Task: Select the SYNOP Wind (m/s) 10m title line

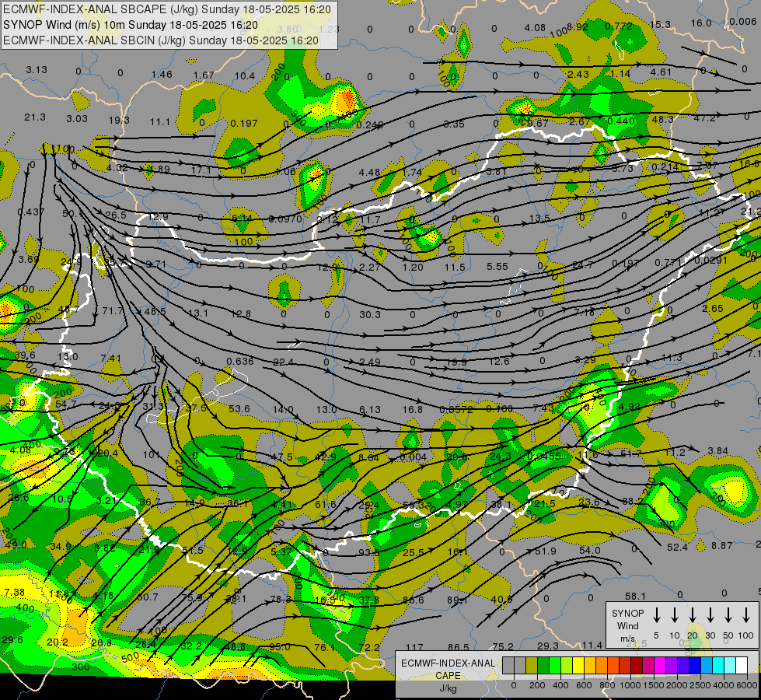Action: pyautogui.click(x=130, y=25)
